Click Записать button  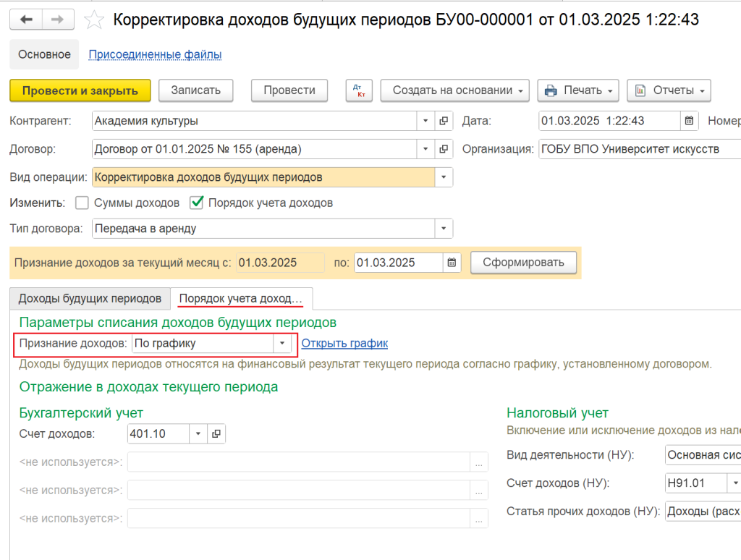coord(195,90)
